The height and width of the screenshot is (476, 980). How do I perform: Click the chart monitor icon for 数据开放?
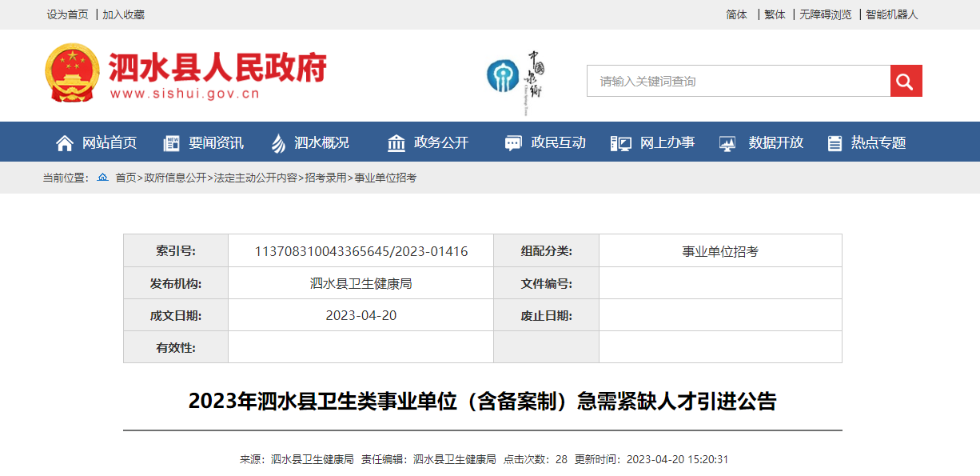tap(727, 143)
